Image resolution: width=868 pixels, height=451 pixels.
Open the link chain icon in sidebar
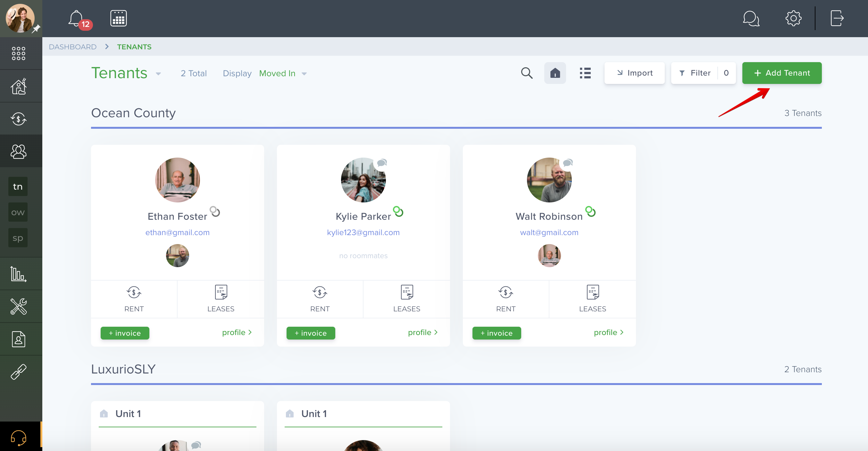click(x=19, y=372)
